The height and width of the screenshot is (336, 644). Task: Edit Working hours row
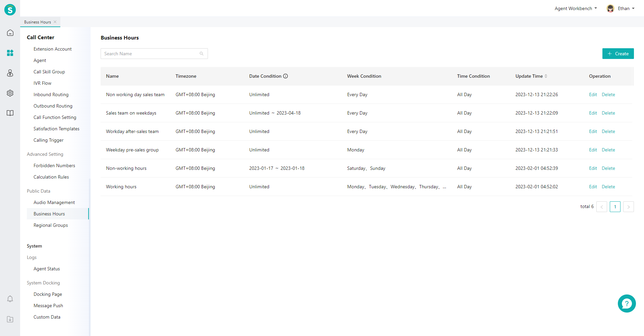(593, 187)
